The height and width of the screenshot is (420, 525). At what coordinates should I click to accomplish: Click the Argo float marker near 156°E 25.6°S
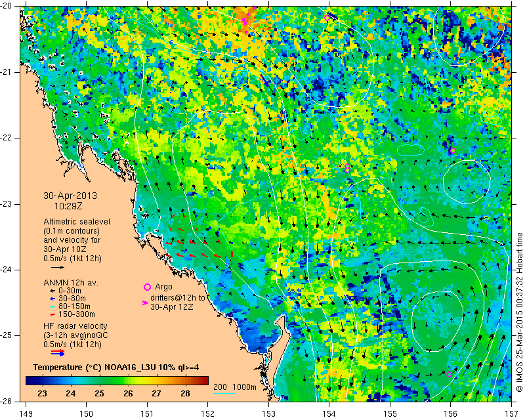tap(450, 374)
